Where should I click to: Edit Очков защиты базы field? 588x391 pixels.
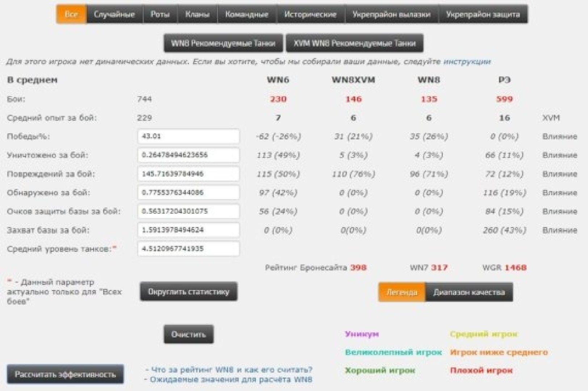(189, 211)
